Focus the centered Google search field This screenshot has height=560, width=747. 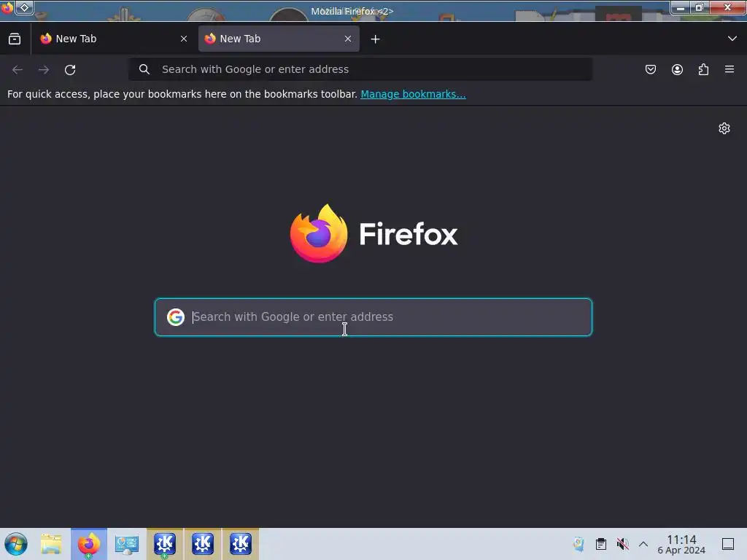click(373, 317)
